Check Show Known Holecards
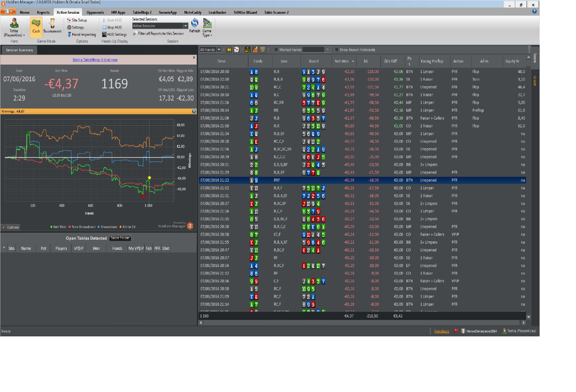 [337, 50]
